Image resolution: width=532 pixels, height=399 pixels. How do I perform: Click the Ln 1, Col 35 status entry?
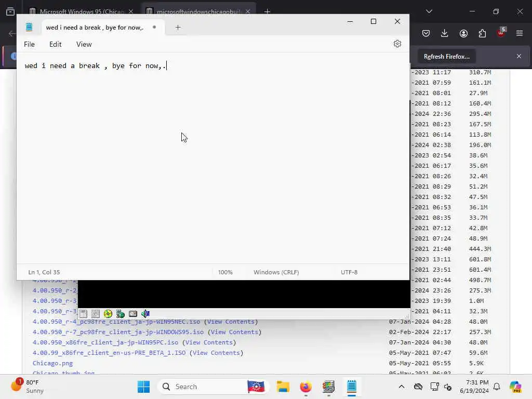(44, 272)
